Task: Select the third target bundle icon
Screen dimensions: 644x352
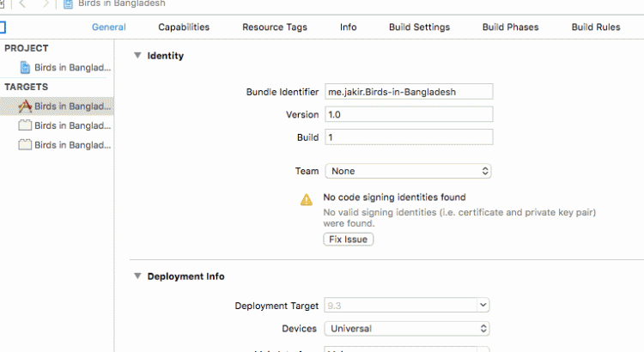Action: pos(25,144)
